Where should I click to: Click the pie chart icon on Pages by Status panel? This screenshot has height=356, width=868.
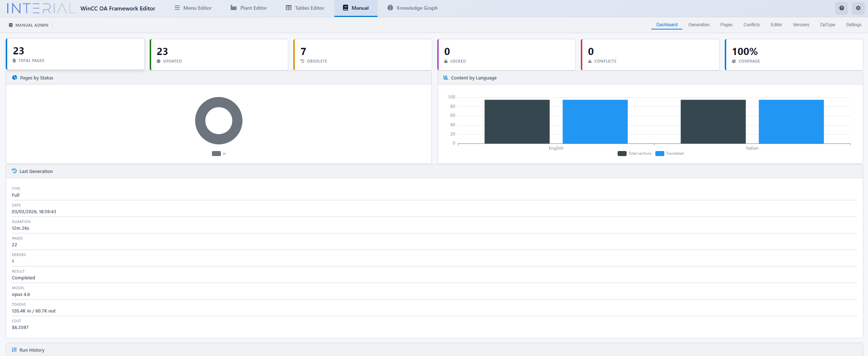tap(14, 78)
